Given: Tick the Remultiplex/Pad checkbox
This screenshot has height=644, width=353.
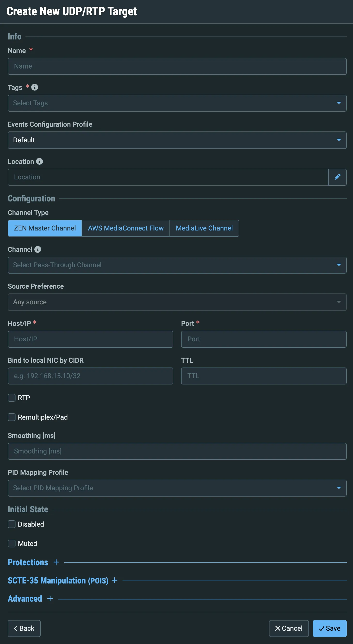Looking at the screenshot, I should [x=11, y=417].
